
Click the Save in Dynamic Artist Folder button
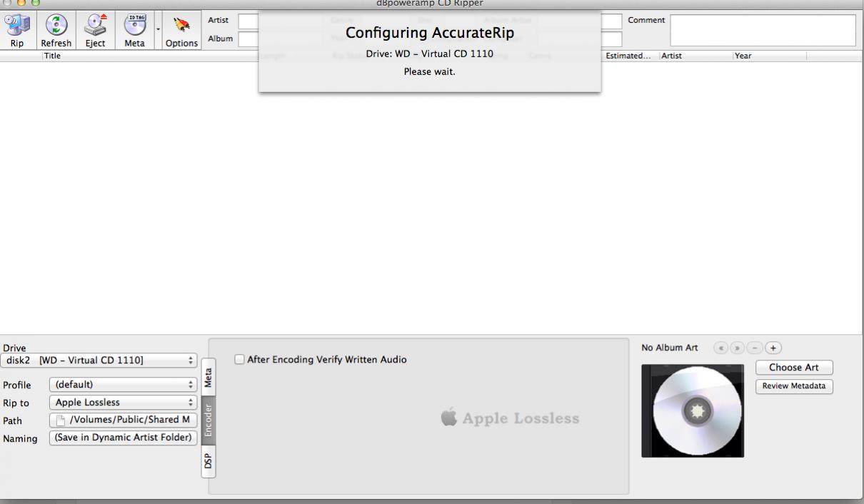(x=123, y=438)
